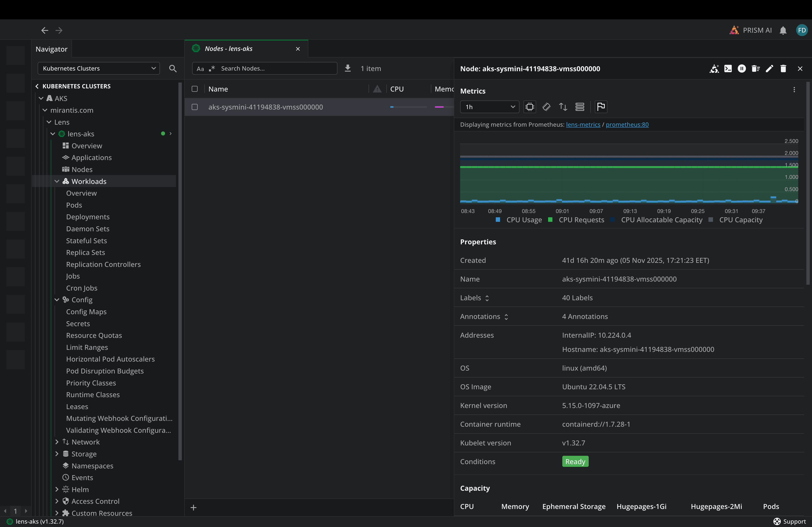Select Daemon Sets in the Workloads menu
This screenshot has height=527, width=812.
point(88,229)
